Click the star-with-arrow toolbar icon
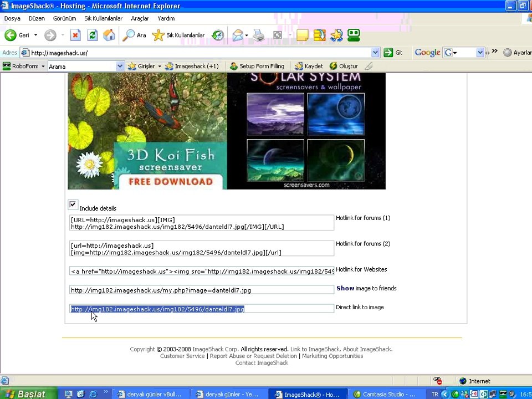532x399 pixels. click(x=336, y=35)
